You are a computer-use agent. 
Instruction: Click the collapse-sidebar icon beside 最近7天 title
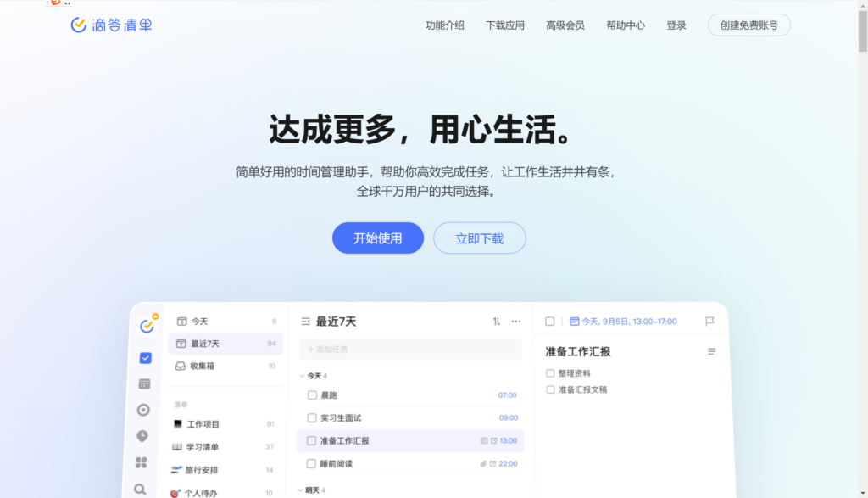click(303, 321)
